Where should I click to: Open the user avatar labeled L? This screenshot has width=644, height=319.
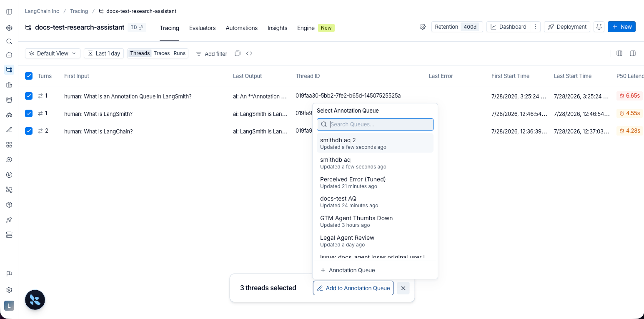[9, 306]
